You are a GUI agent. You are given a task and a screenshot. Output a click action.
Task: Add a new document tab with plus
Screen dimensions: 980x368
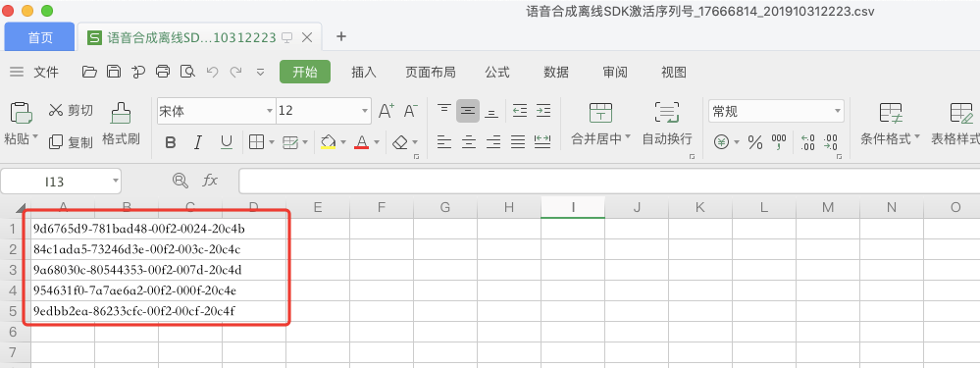point(341,37)
